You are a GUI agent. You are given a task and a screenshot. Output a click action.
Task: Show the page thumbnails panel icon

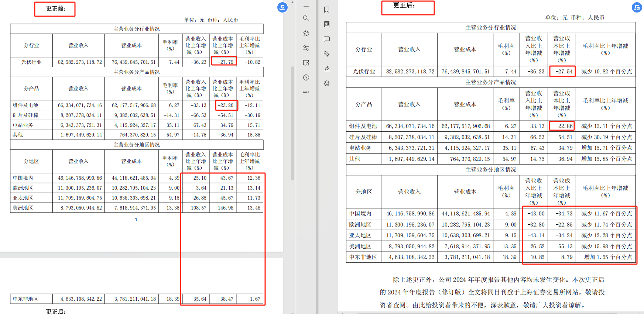click(326, 24)
